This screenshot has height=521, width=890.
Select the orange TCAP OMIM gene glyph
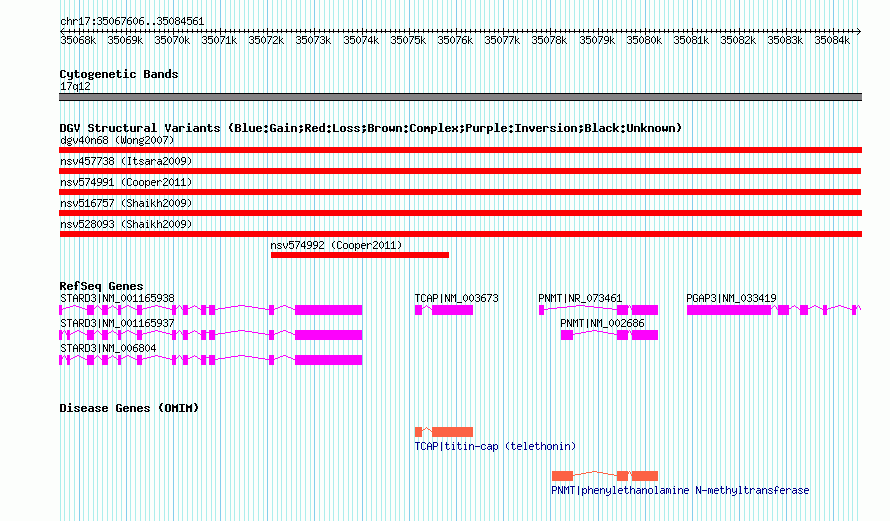(x=444, y=432)
